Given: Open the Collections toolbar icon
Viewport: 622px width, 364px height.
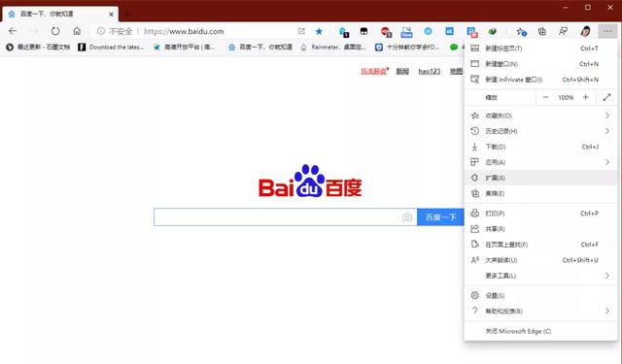Looking at the screenshot, I should 542,31.
